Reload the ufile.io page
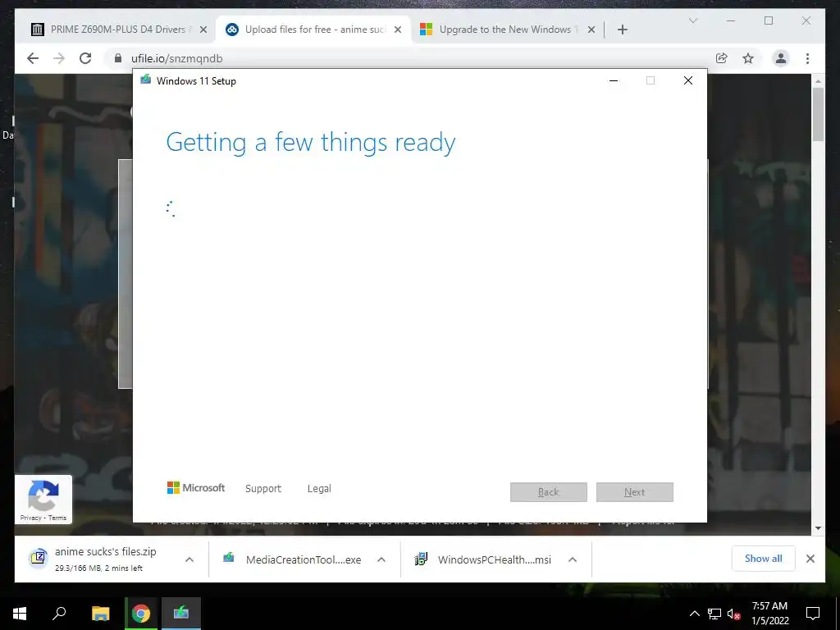 [85, 58]
